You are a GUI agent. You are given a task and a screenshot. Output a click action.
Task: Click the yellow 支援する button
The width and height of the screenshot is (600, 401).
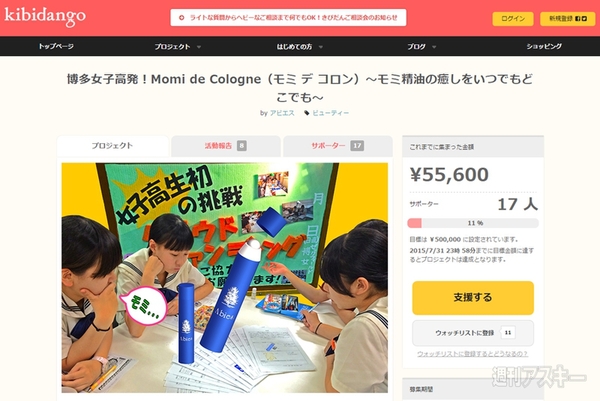point(473,298)
